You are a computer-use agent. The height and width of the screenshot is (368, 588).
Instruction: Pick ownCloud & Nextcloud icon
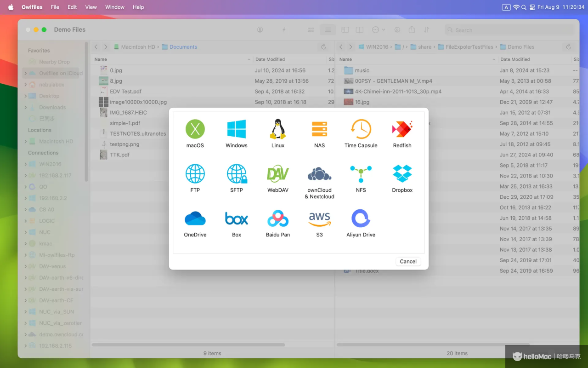[x=319, y=174]
